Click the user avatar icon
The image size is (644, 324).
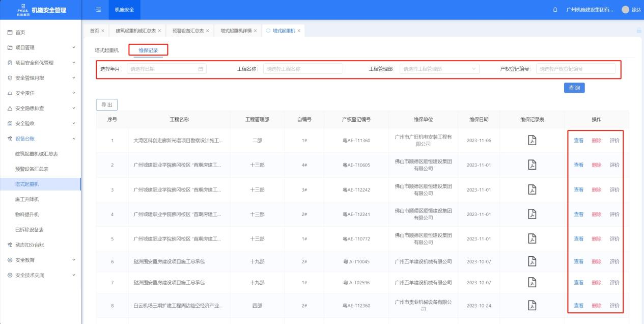pyautogui.click(x=625, y=10)
